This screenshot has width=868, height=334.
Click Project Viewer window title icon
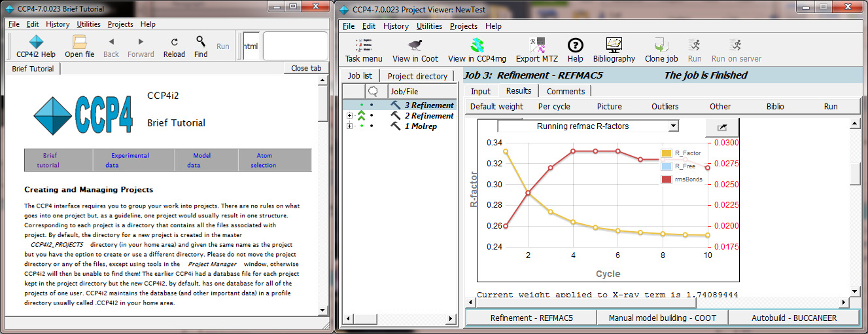[x=343, y=9]
